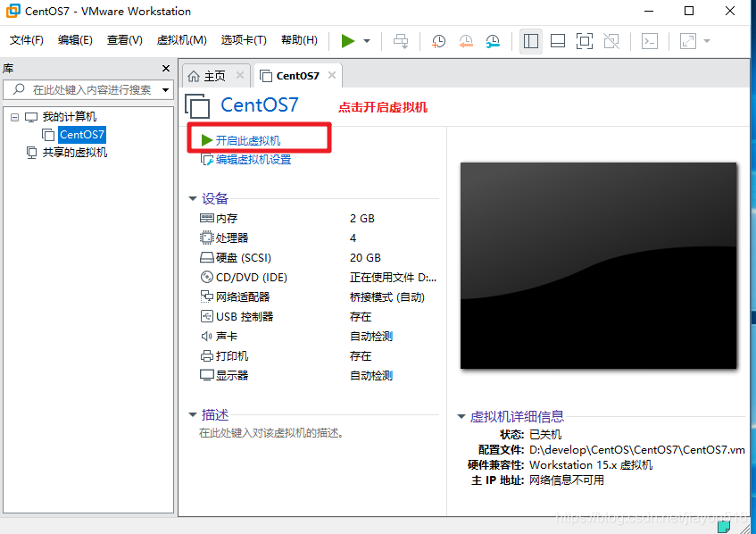Click the 网络信息不可用 IP address value
Viewport: 756px width, 534px height.
(x=567, y=480)
